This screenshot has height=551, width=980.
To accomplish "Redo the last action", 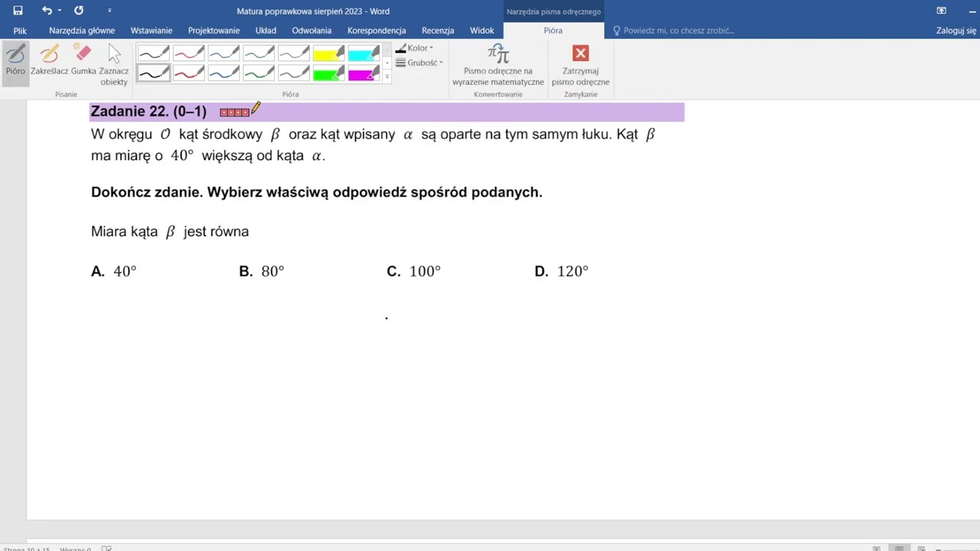I will pos(79,11).
